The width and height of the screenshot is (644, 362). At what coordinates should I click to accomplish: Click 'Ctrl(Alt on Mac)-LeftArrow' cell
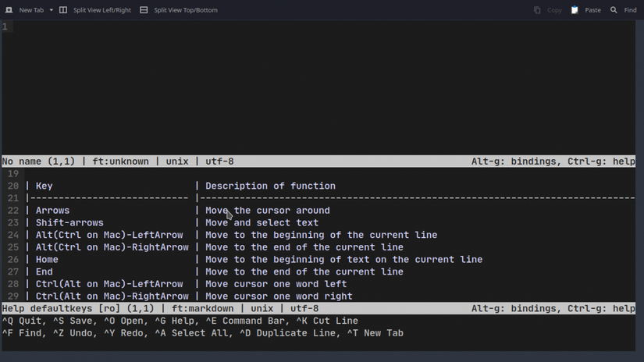[x=109, y=284]
